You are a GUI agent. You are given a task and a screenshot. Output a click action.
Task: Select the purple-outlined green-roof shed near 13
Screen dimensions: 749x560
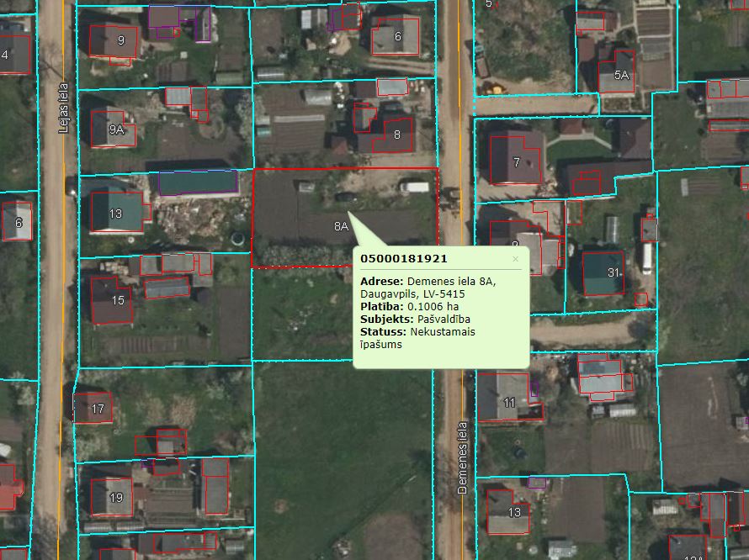(x=199, y=182)
